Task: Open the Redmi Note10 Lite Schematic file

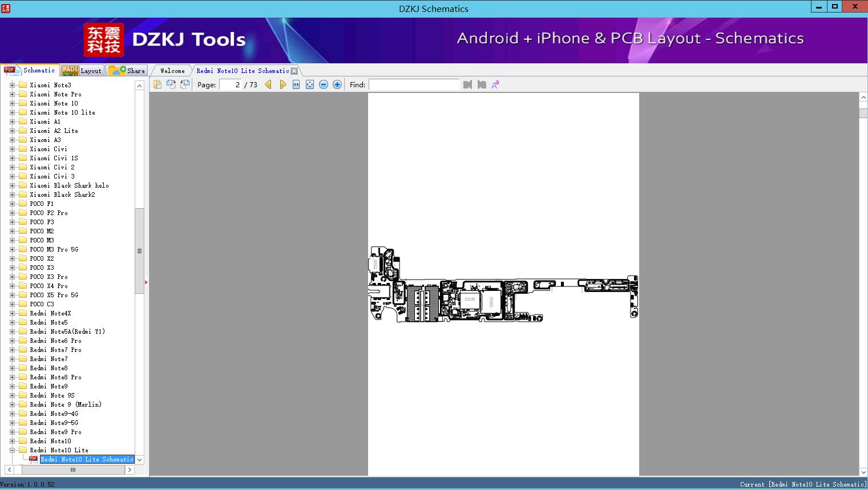Action: click(x=87, y=459)
